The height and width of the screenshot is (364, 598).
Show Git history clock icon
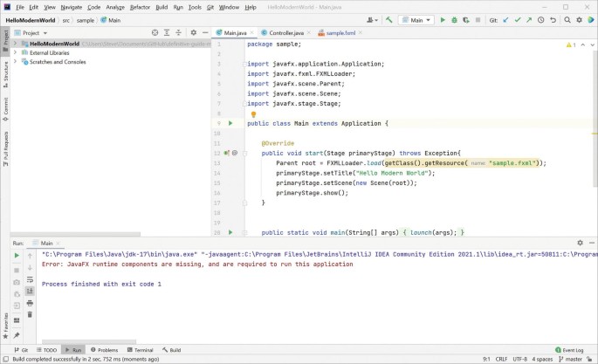tap(540, 20)
